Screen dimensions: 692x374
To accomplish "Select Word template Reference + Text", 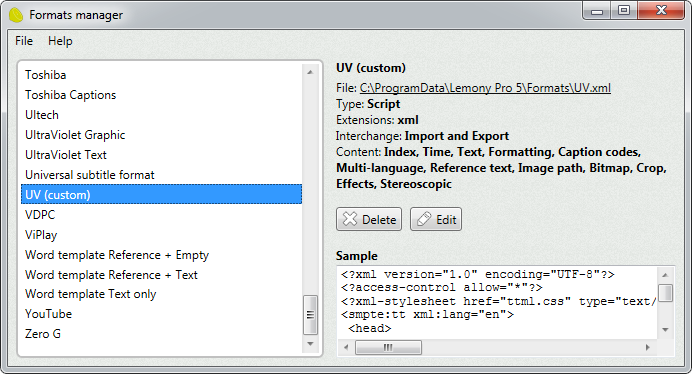I will point(162,275).
